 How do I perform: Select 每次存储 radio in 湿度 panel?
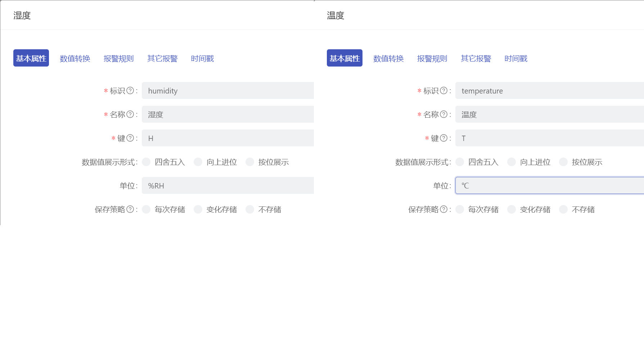coord(146,209)
